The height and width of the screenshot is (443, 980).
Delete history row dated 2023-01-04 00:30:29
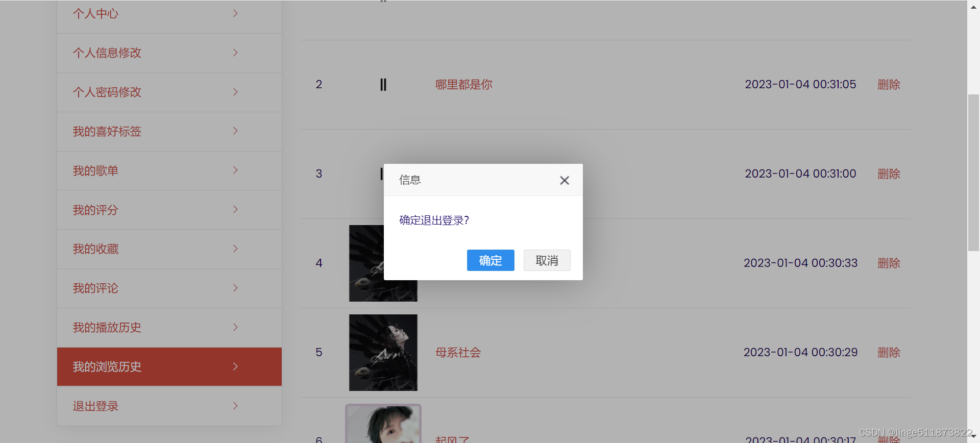(x=889, y=353)
